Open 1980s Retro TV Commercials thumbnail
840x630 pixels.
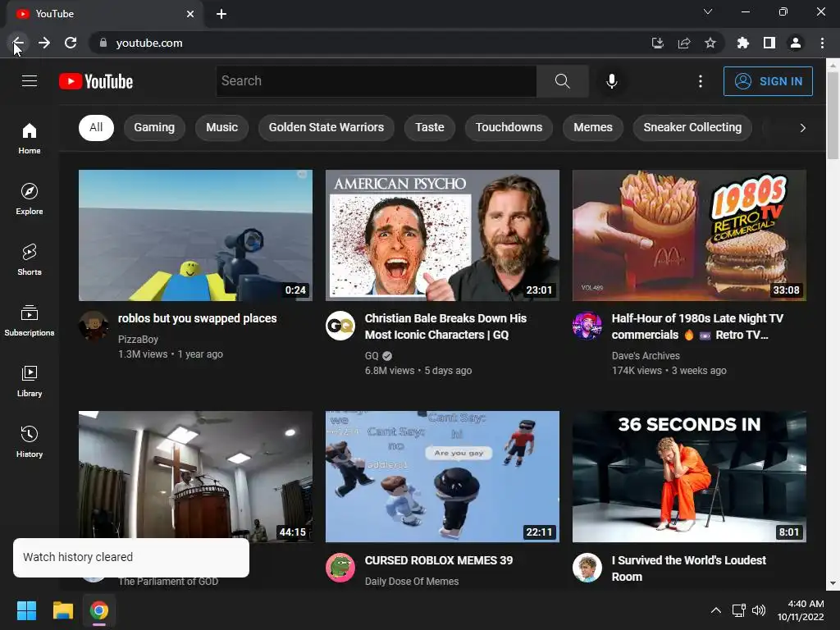click(x=689, y=235)
